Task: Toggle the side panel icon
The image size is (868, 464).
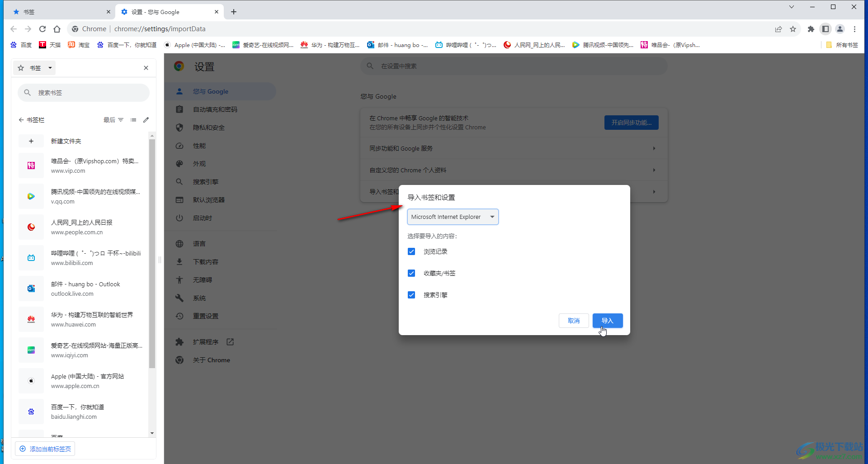Action: [826, 29]
